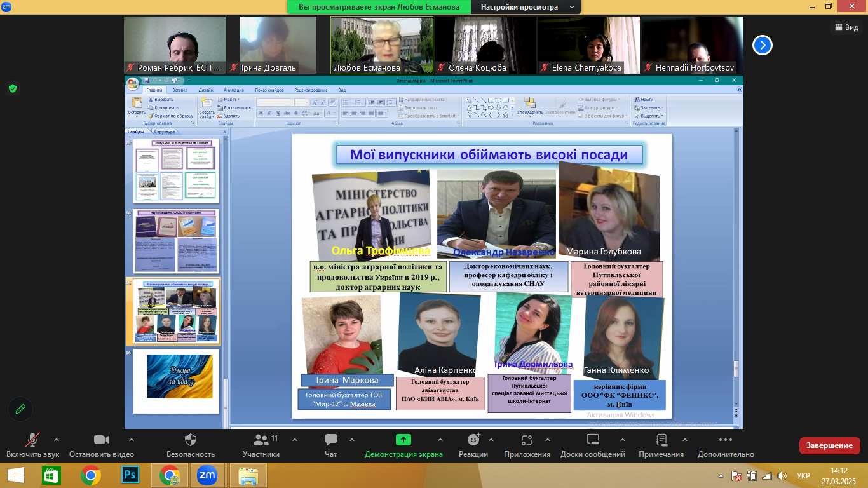
Task: Switch to the Structure tab in slide panel
Action: [x=164, y=132]
